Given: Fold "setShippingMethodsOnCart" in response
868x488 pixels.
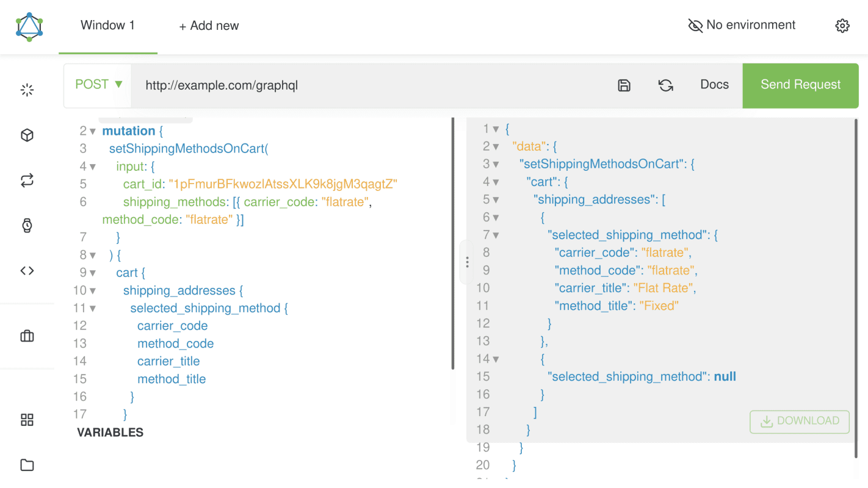Looking at the screenshot, I should click(496, 164).
